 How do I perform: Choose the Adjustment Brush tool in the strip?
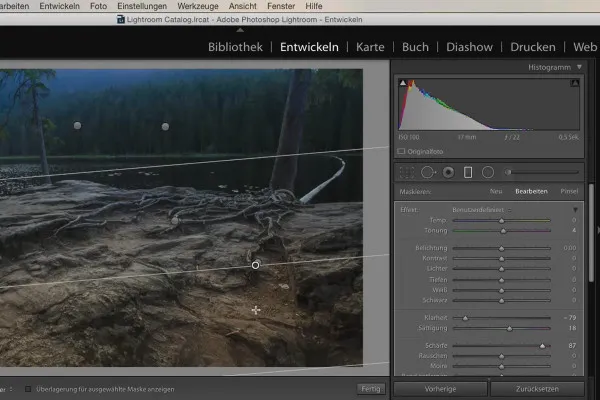coord(542,172)
